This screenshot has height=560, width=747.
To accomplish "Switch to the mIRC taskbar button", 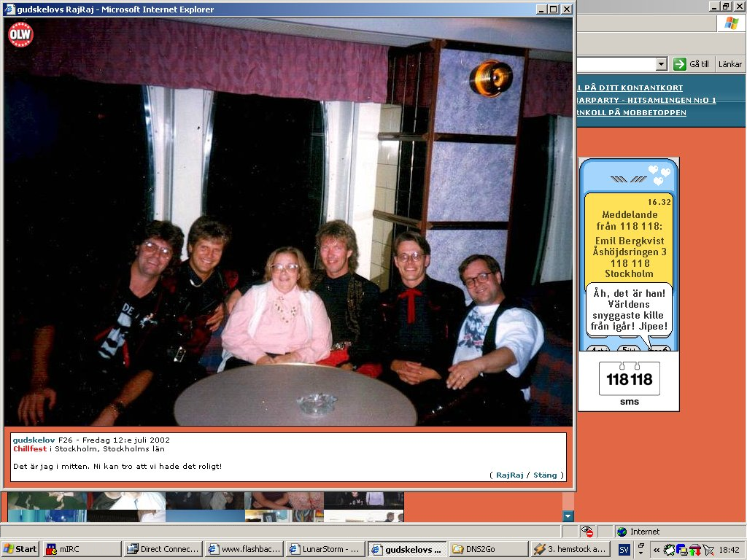I will [82, 549].
